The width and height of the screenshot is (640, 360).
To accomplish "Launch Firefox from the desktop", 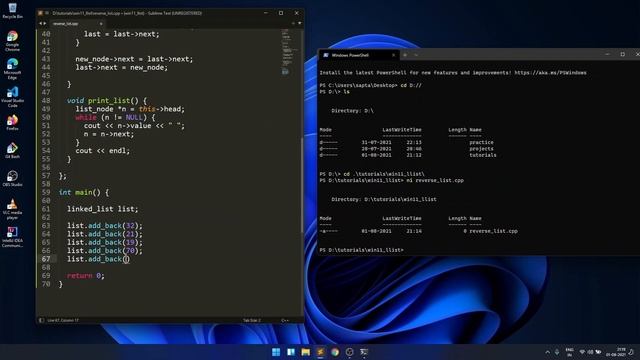I will (x=12, y=122).
